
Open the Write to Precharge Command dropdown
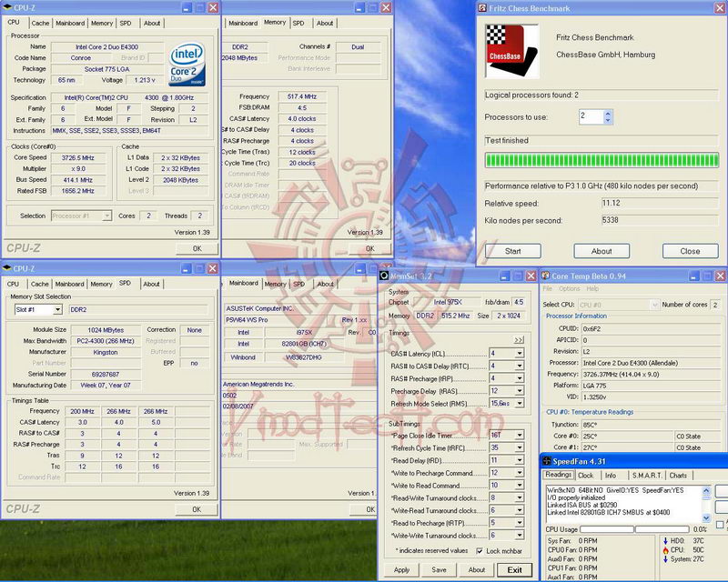point(520,473)
